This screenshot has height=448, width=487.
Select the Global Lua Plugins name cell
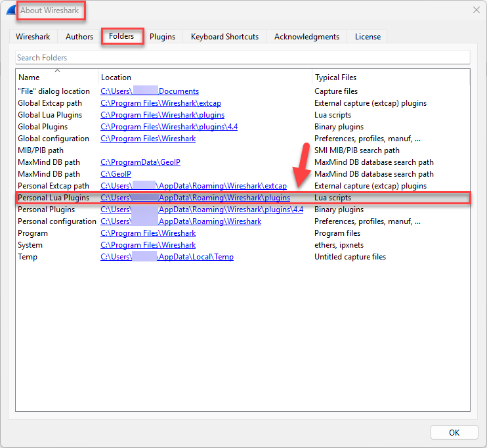click(50, 115)
